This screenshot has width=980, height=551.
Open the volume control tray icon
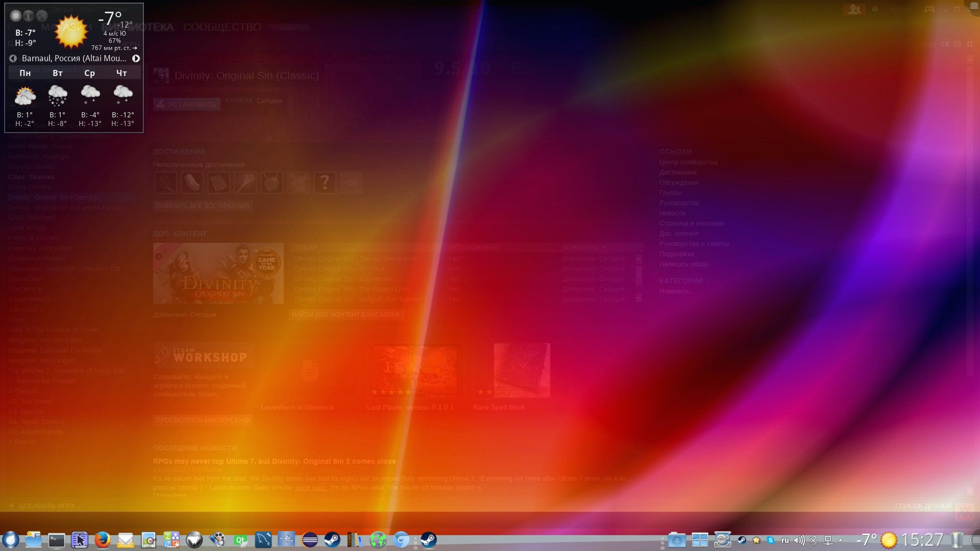point(799,540)
